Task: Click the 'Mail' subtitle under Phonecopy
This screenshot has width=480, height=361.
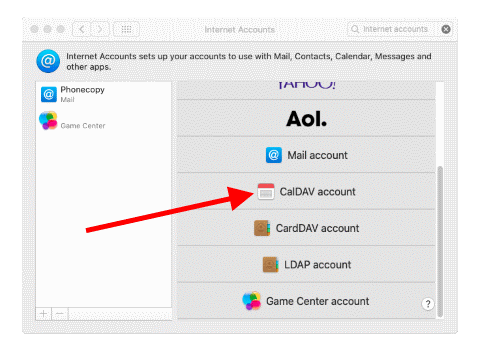Action: point(67,100)
